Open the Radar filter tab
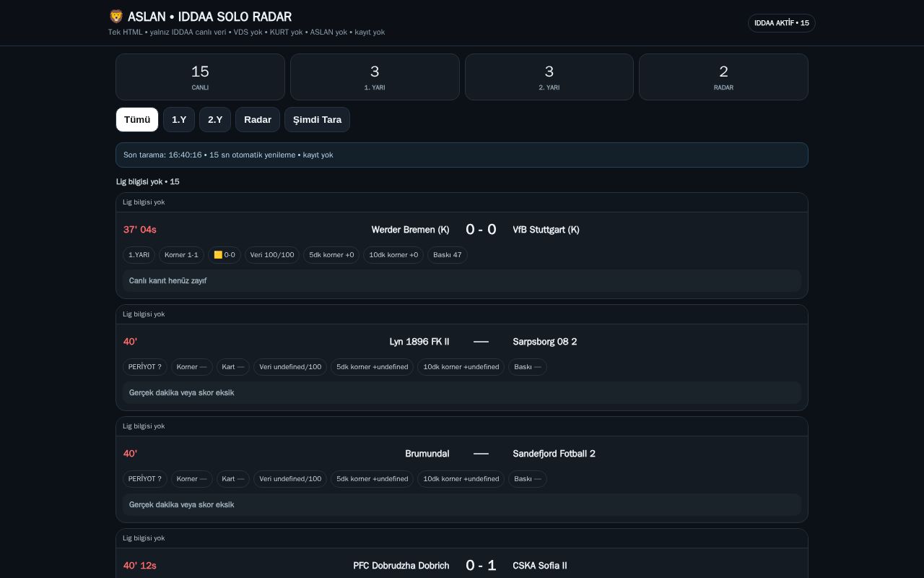The height and width of the screenshot is (578, 924). click(x=258, y=120)
